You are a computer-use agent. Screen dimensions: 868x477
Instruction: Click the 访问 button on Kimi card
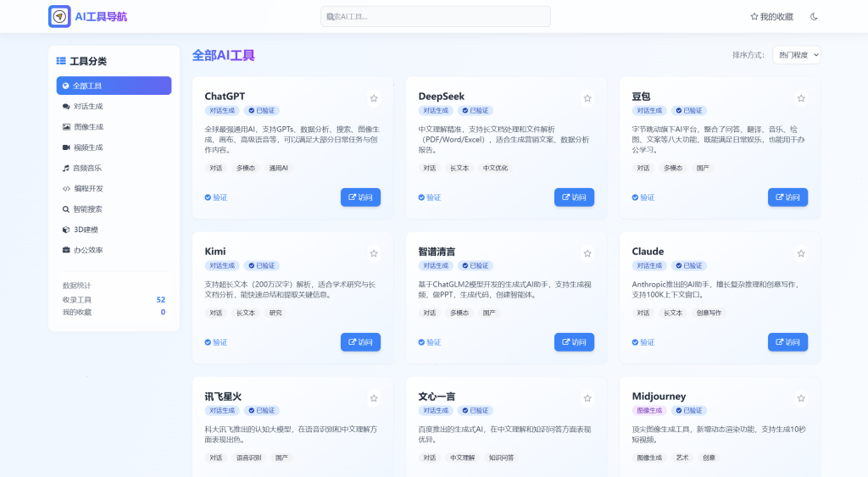[360, 342]
